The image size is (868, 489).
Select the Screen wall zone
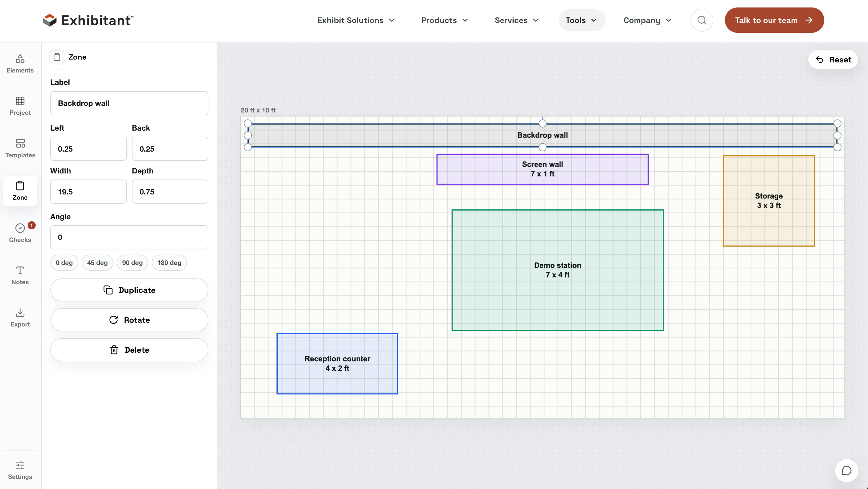click(x=542, y=169)
